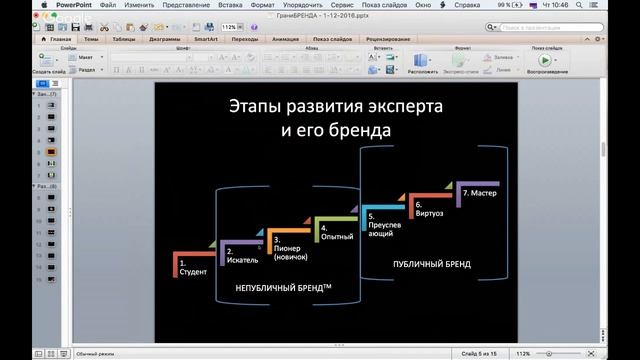Click the Apple menu icon

coord(44,5)
